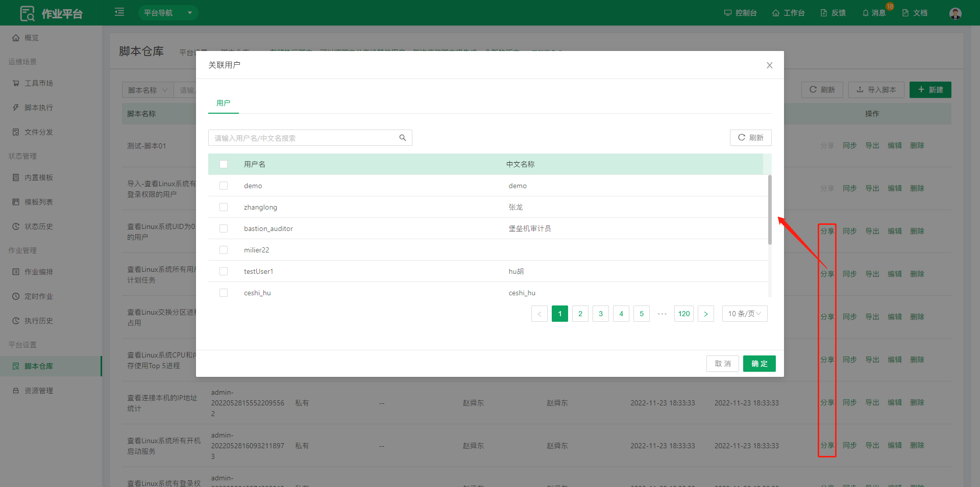Open 定时作业 in sidebar
Viewport: 980px width, 487px height.
(51, 296)
